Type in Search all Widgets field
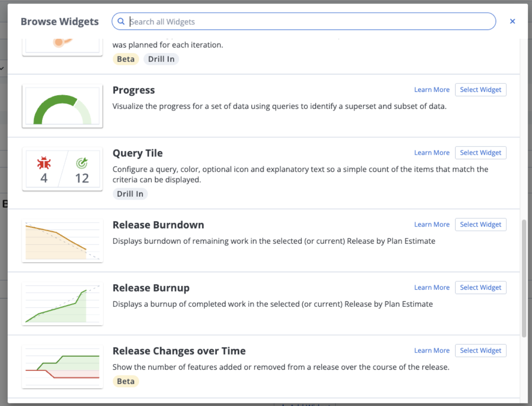This screenshot has width=532, height=406. pos(307,21)
